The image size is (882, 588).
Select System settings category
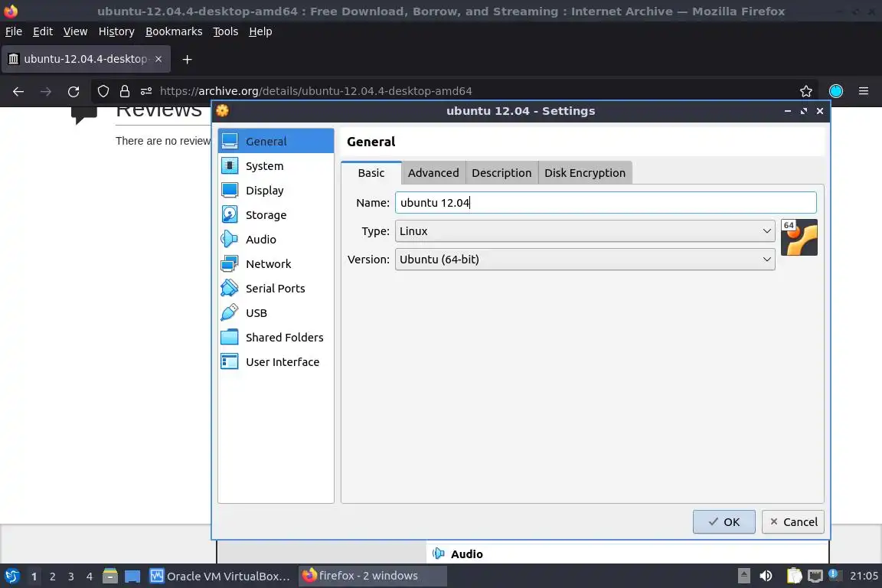click(x=276, y=166)
